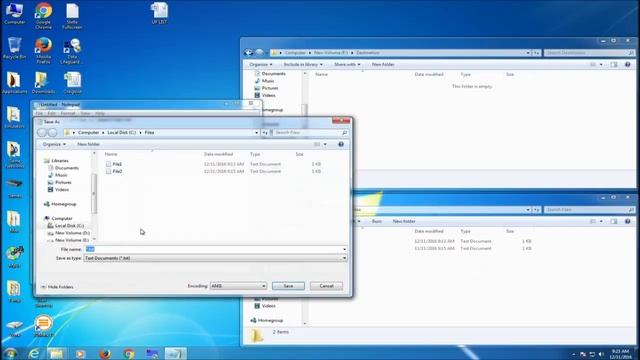Select the File2 row in Save As
Image resolution: width=640 pixels, height=360 pixels.
click(213, 171)
